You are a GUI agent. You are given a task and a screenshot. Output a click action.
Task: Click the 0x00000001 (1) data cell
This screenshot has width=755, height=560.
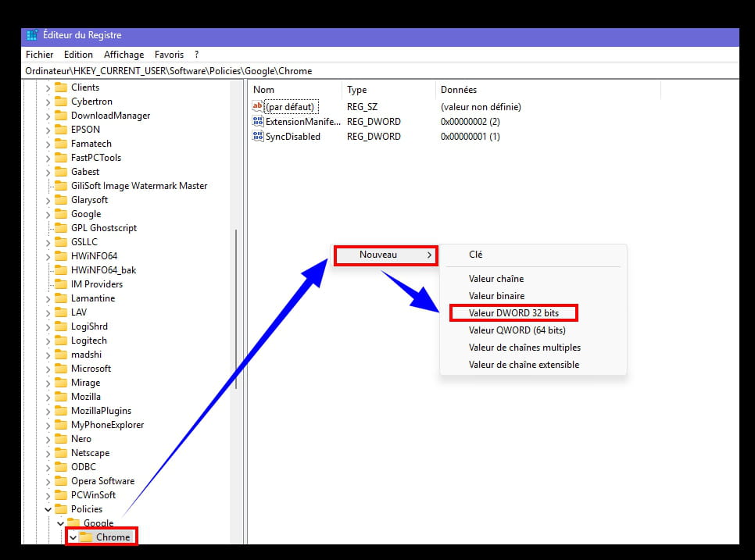[471, 137]
